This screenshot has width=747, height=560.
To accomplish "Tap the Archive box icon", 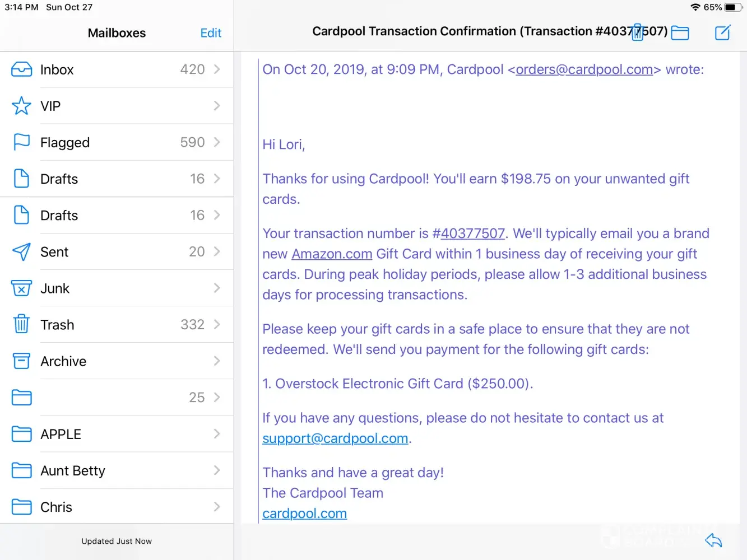I will point(21,361).
